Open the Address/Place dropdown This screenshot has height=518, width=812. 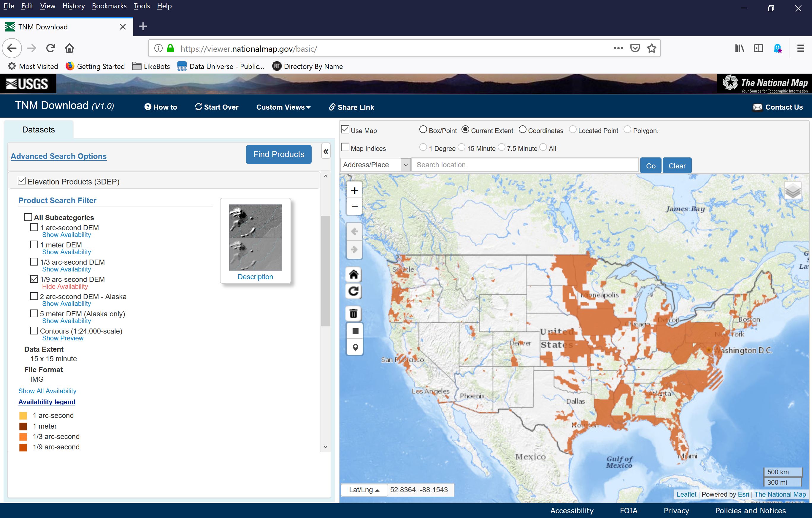pyautogui.click(x=375, y=165)
